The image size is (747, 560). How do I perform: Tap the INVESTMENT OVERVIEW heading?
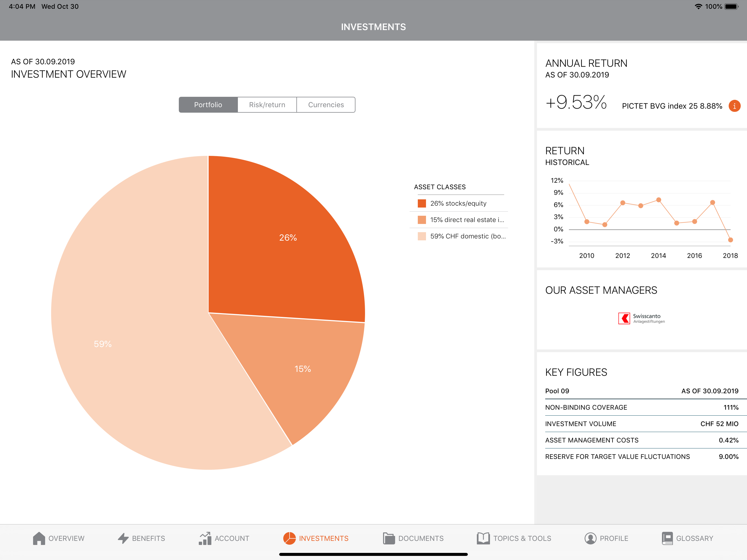(x=69, y=74)
